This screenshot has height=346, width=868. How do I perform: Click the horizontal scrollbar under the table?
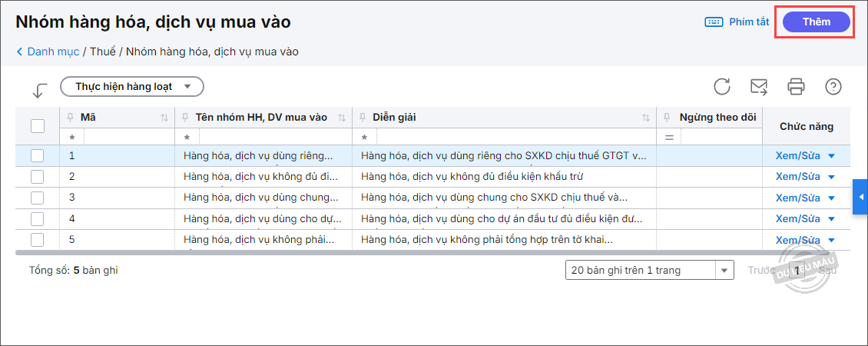click(384, 251)
